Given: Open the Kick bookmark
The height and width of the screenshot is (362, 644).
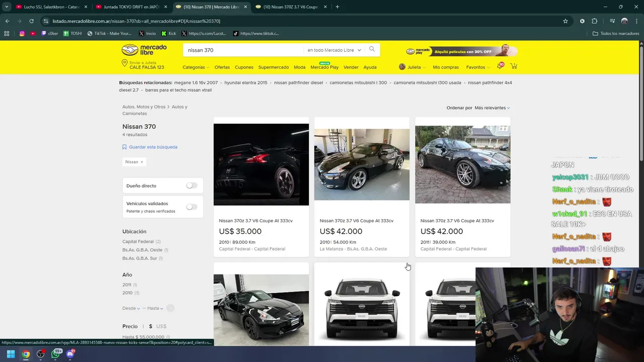Looking at the screenshot, I should click(x=169, y=34).
